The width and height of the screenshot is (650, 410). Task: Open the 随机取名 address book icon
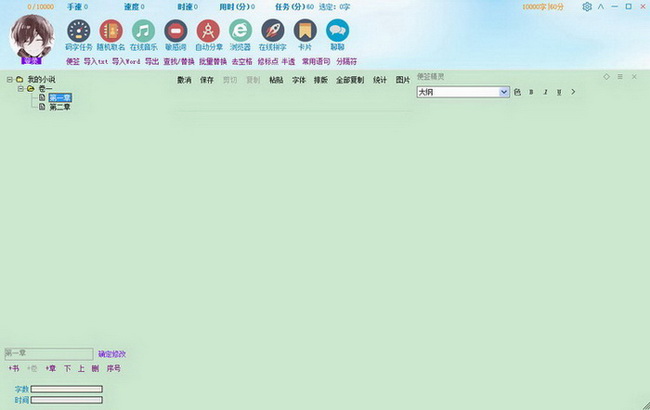pos(111,31)
